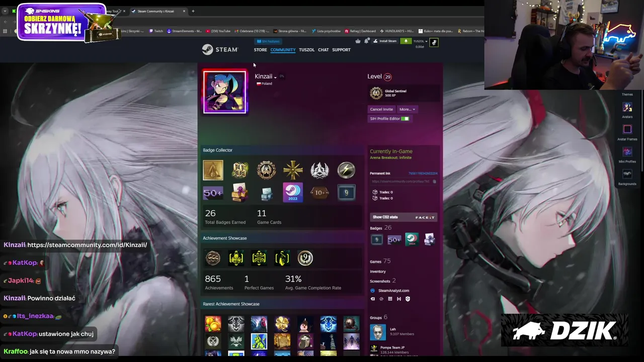Click the Leh group avatar

click(x=378, y=332)
